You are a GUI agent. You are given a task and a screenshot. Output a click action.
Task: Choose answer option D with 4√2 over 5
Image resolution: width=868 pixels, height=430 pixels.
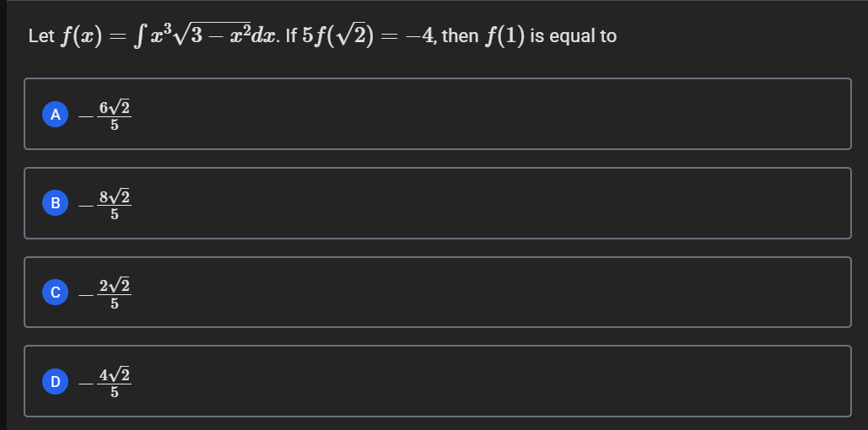(x=437, y=381)
